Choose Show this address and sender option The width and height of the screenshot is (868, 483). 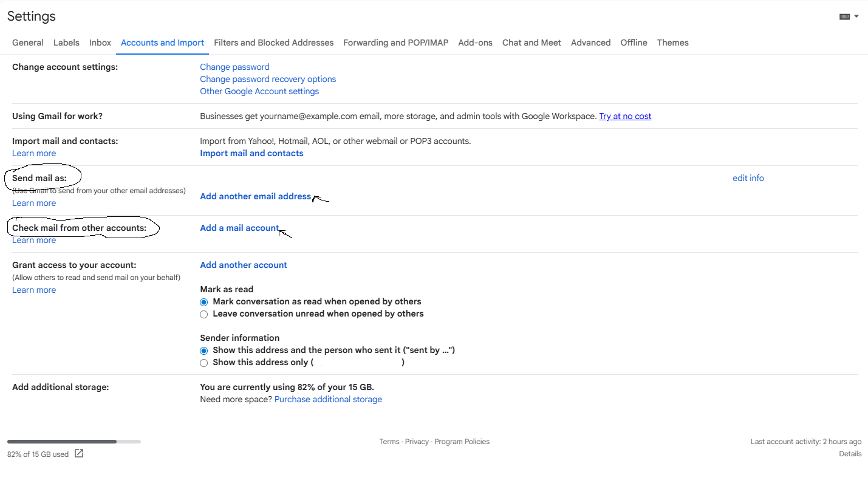(204, 351)
